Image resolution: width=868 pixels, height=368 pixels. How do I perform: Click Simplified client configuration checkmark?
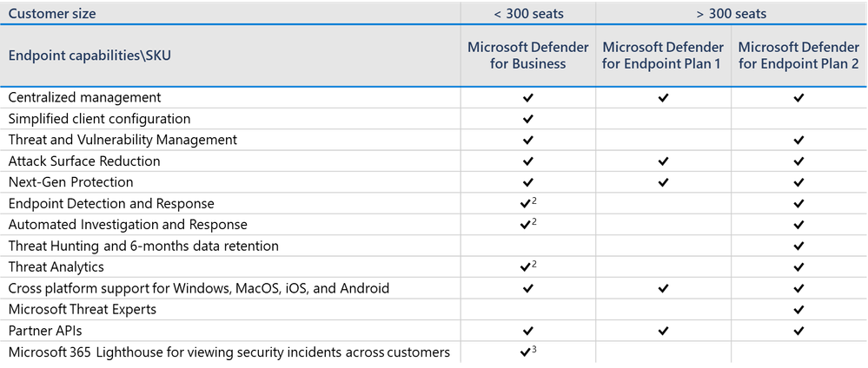coord(527,119)
